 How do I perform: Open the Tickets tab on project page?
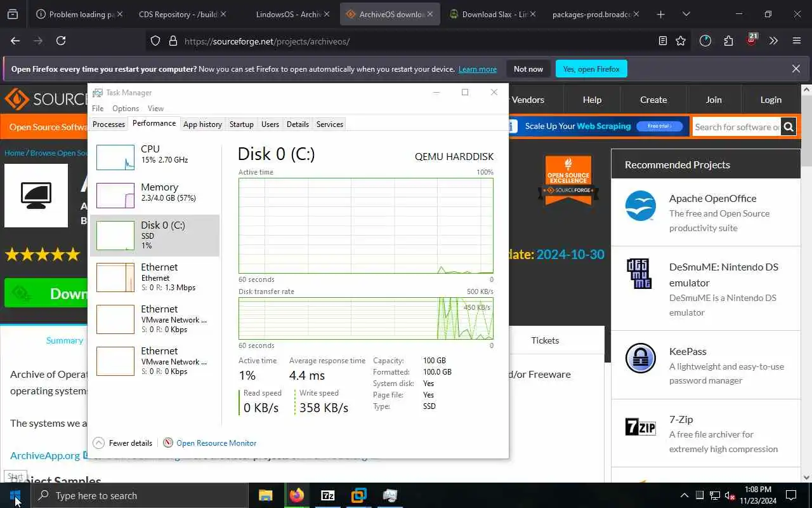(545, 340)
